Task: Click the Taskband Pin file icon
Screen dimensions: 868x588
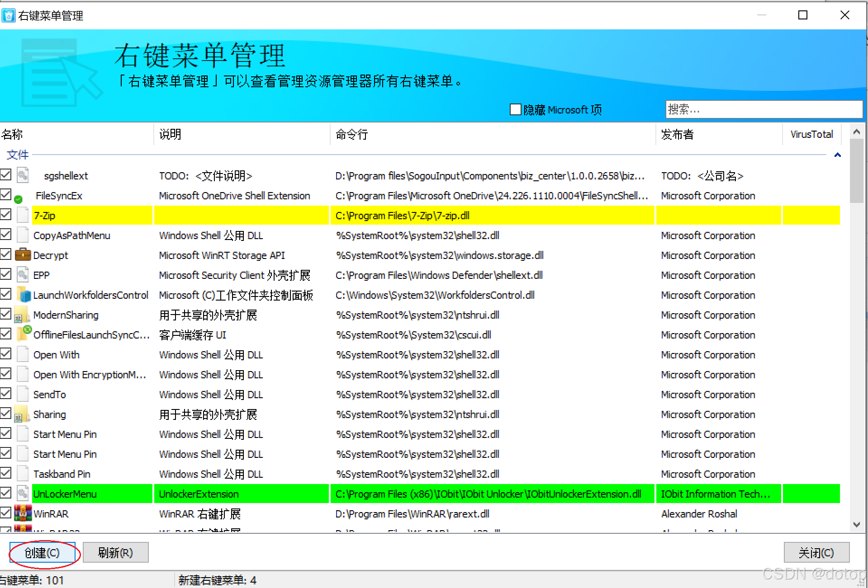Action: coord(23,474)
